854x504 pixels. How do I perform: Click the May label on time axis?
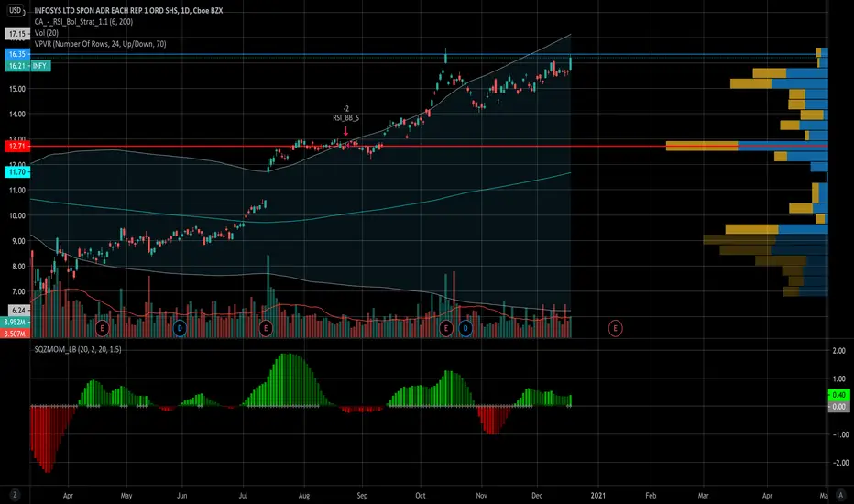tap(126, 495)
